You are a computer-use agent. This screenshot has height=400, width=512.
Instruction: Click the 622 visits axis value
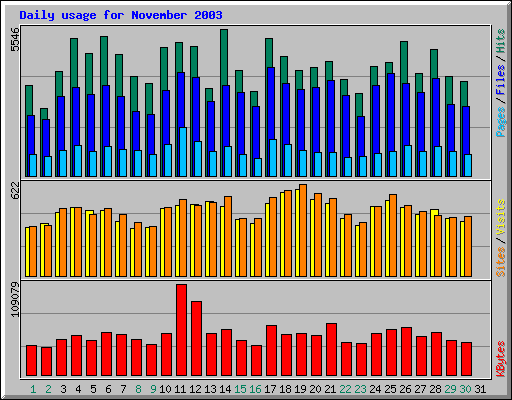15,191
